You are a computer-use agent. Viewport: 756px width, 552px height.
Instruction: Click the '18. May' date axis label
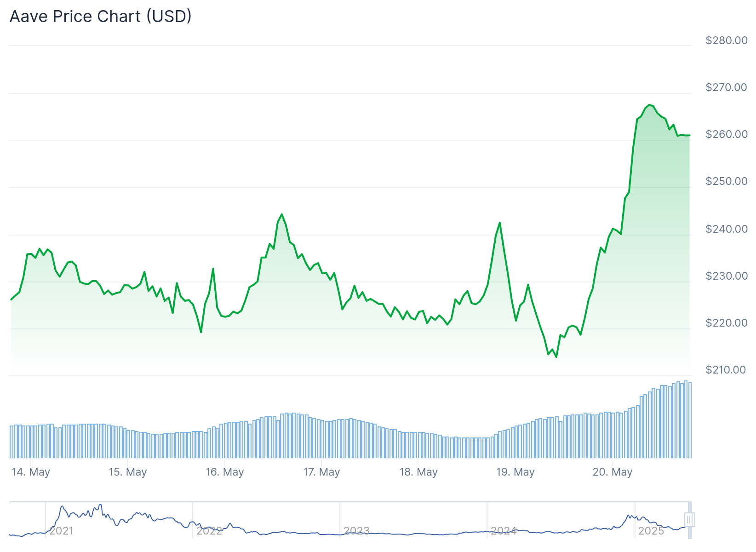click(419, 472)
